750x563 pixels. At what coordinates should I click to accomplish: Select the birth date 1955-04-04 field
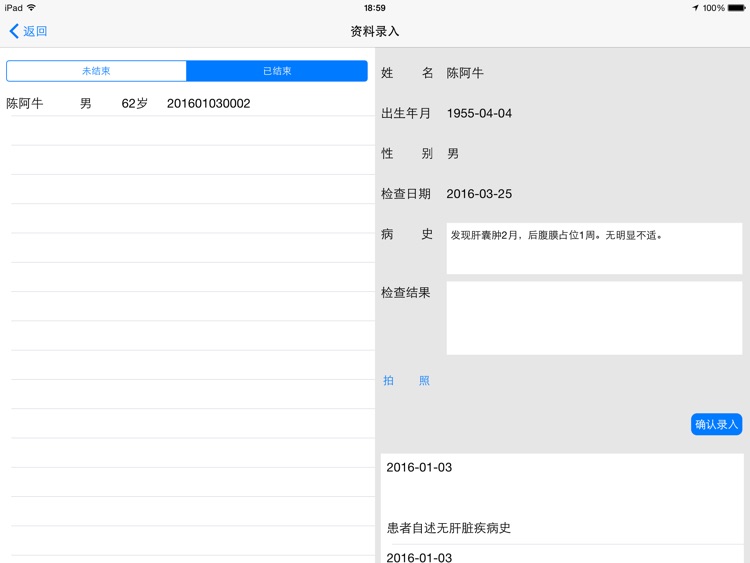pyautogui.click(x=479, y=113)
